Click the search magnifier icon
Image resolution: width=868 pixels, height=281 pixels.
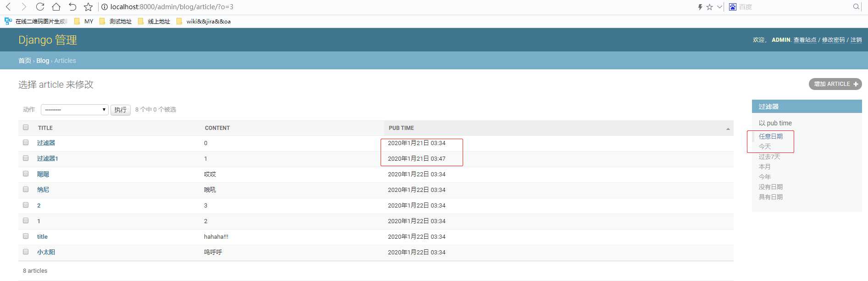[856, 7]
